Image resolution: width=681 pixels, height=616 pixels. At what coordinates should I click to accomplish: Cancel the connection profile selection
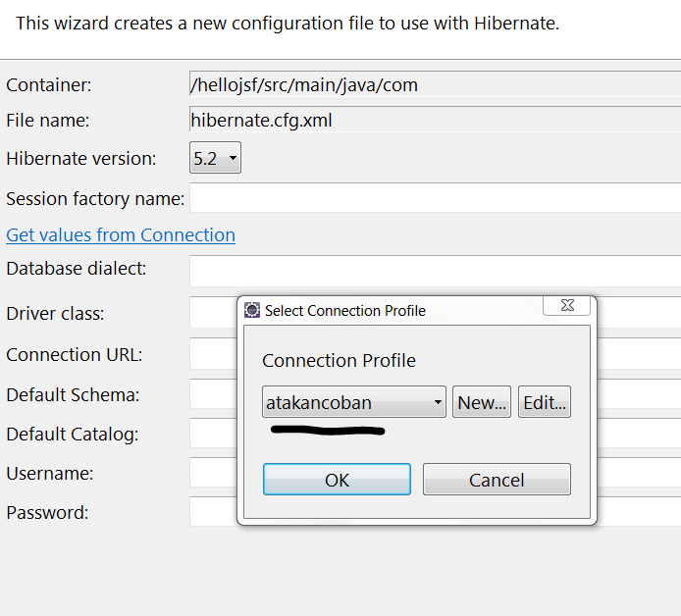(497, 480)
